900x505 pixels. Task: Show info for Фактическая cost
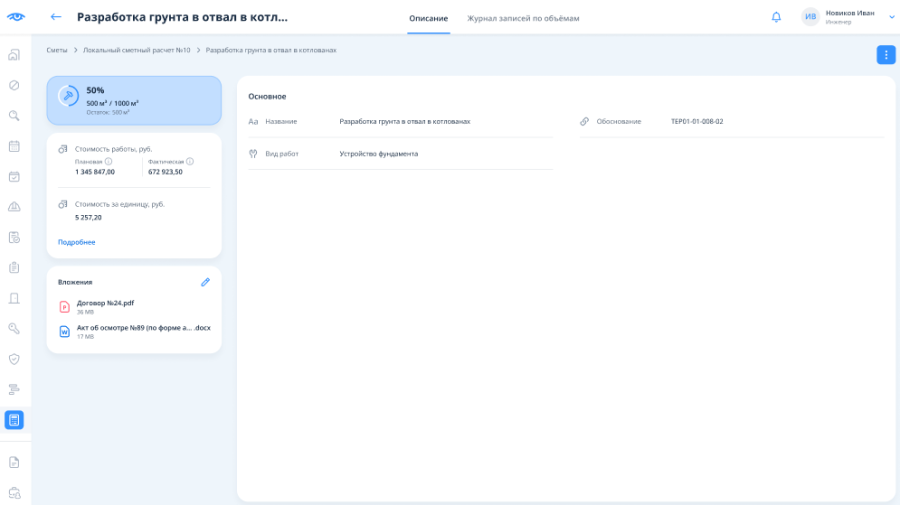point(190,161)
